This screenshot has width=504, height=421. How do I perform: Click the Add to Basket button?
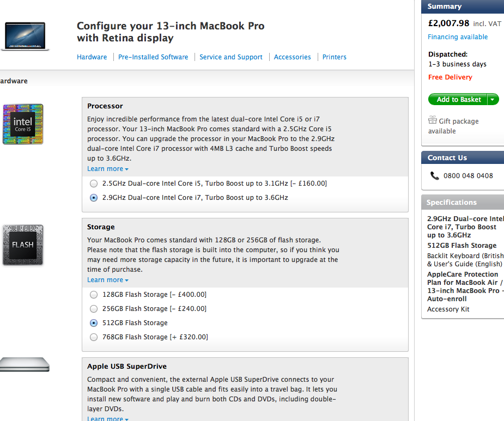(x=458, y=99)
